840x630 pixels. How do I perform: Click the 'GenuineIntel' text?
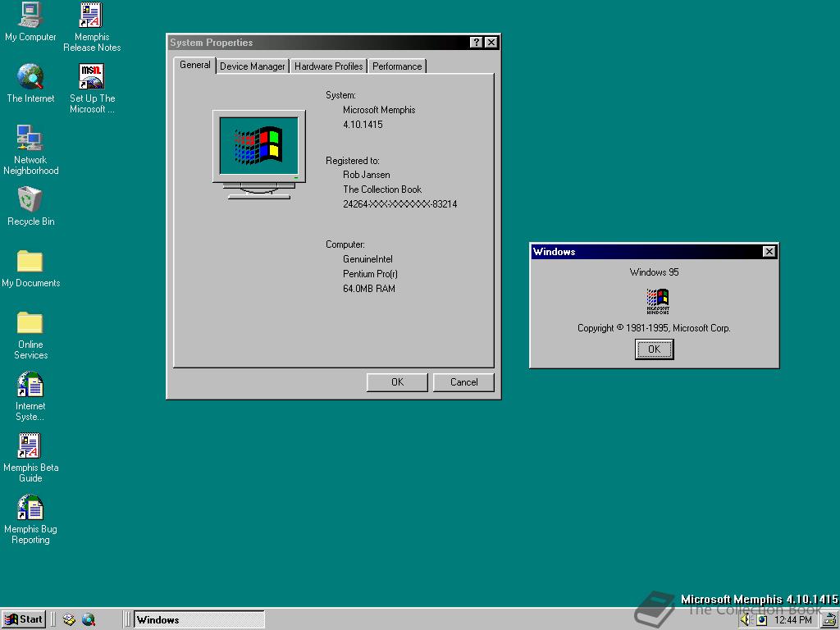pyautogui.click(x=367, y=259)
